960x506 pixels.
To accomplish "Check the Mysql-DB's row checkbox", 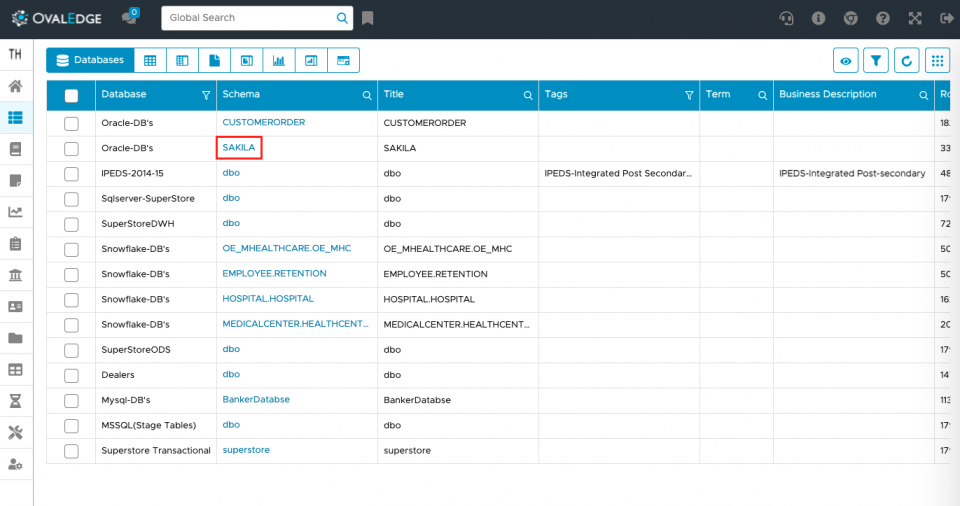I will tap(72, 401).
